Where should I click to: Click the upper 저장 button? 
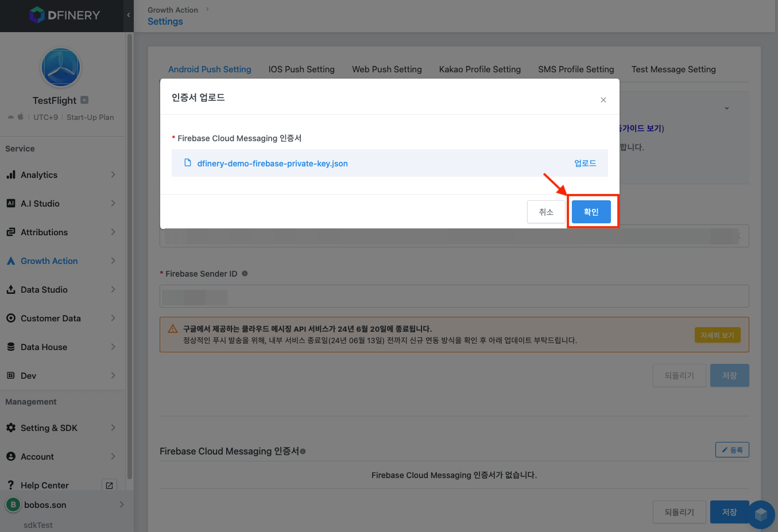point(729,375)
